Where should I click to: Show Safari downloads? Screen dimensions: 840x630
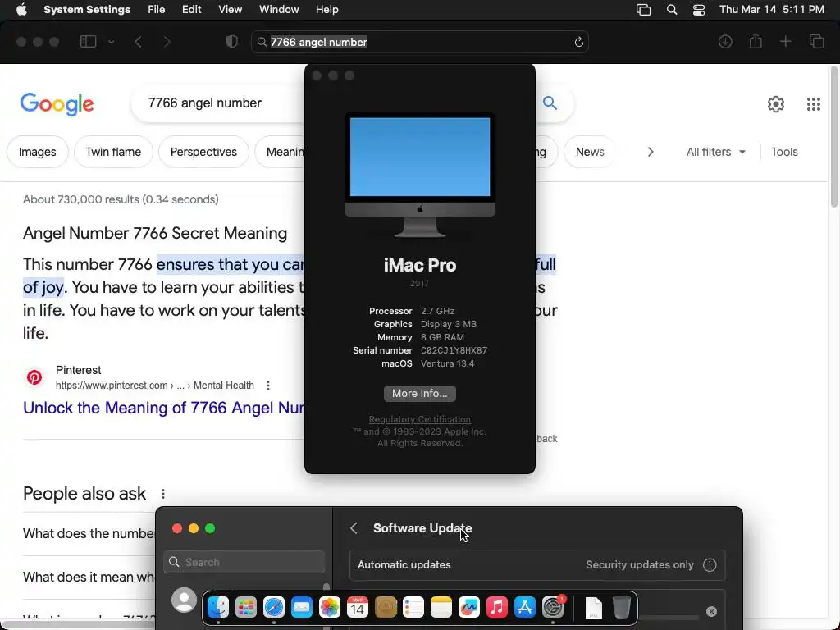pos(725,42)
